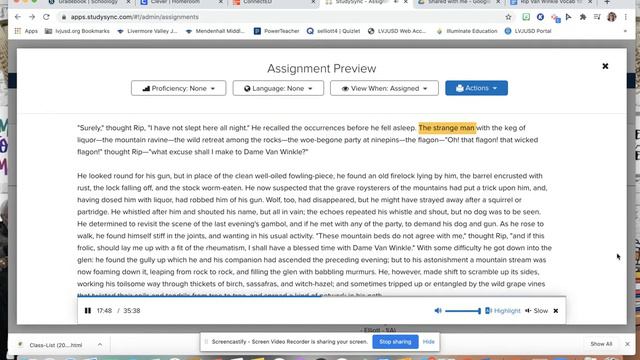Open the Apps bookmarks shortcut
This screenshot has width=640, height=360.
pyautogui.click(x=26, y=31)
